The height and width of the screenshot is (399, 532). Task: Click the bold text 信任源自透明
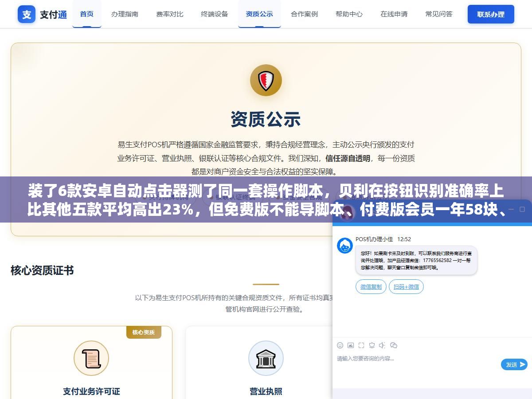pyautogui.click(x=348, y=158)
